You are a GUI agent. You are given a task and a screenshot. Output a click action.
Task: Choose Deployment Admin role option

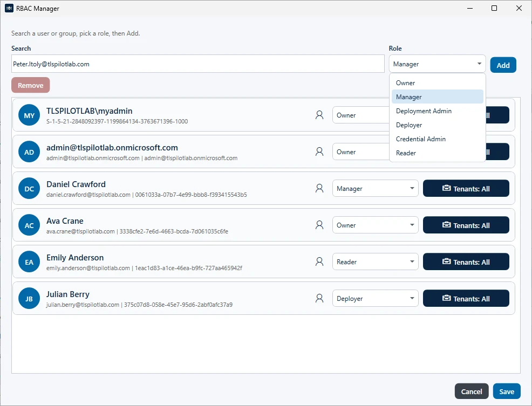coord(438,111)
